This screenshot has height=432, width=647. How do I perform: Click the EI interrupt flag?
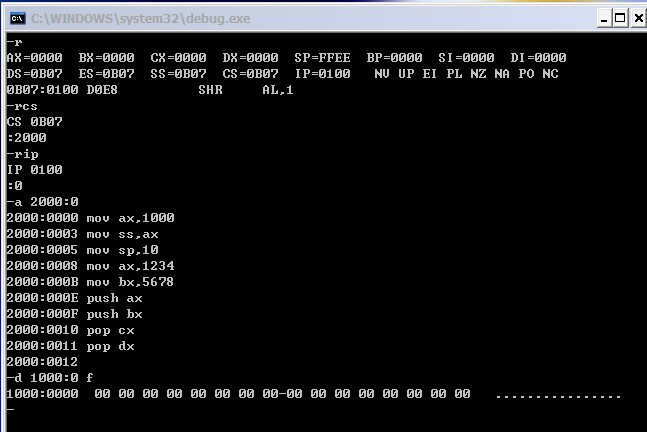coord(430,74)
